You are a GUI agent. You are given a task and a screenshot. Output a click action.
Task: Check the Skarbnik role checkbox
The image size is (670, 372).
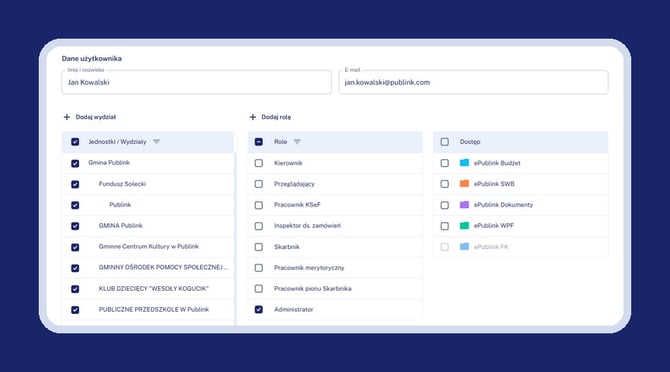point(259,247)
